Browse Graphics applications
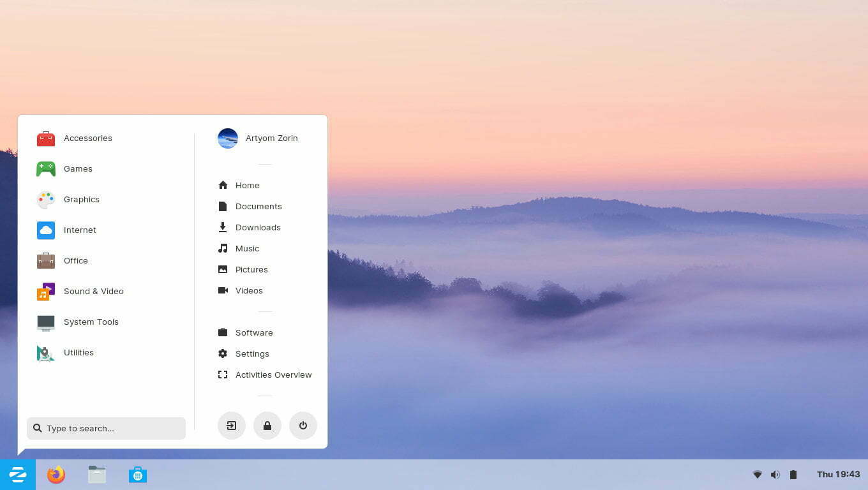Viewport: 868px width, 490px height. point(81,199)
